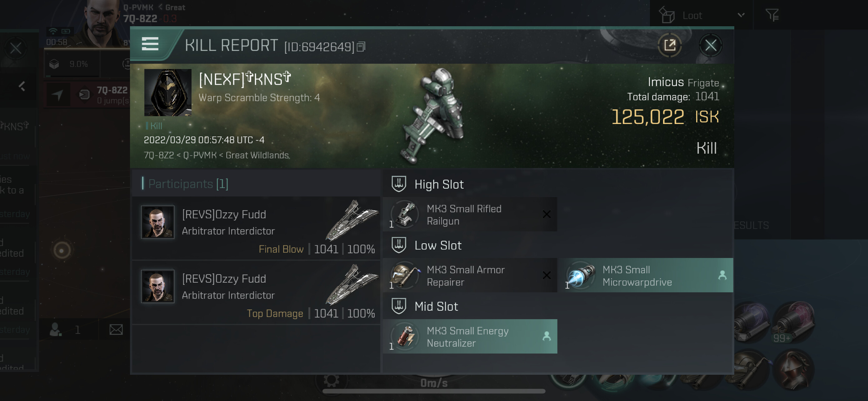Select the MK3 Small Armor Repairer module
The height and width of the screenshot is (401, 868).
(x=470, y=275)
